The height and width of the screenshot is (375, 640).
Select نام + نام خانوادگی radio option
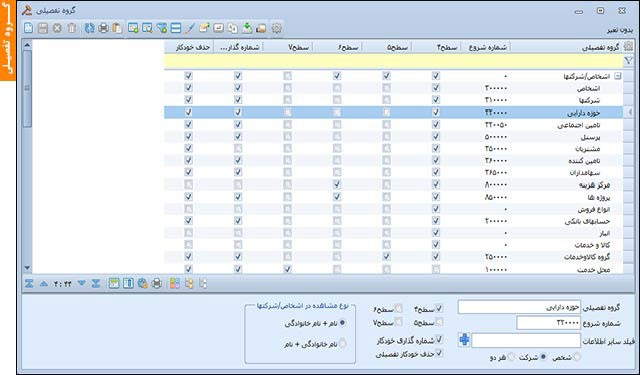pyautogui.click(x=342, y=323)
